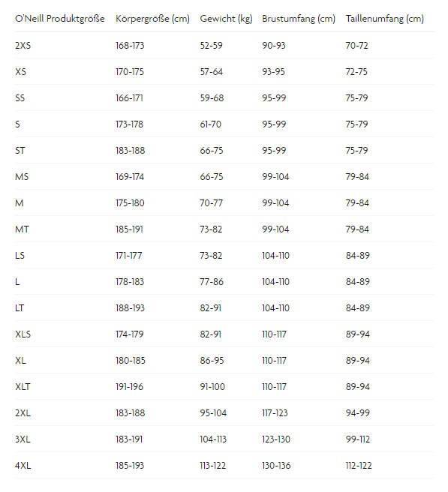Click the XS size label

click(x=21, y=72)
